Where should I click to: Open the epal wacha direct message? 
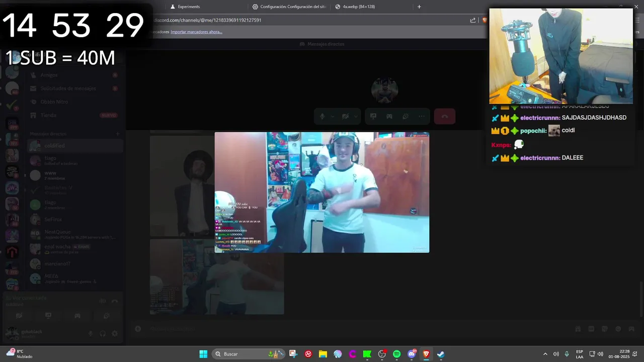point(74,249)
